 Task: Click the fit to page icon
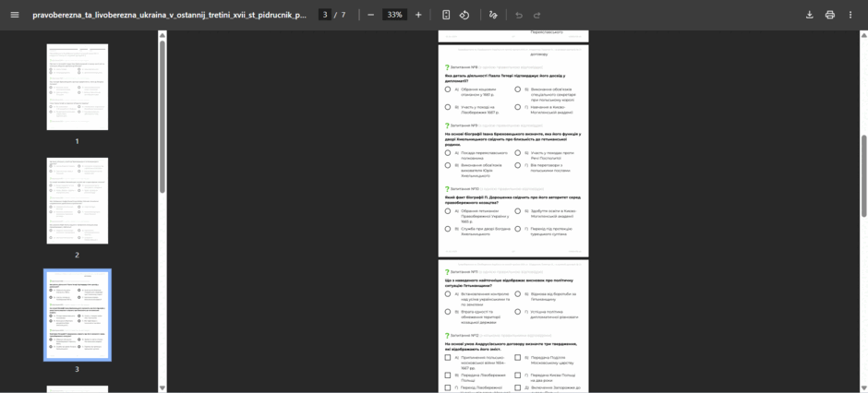(446, 15)
